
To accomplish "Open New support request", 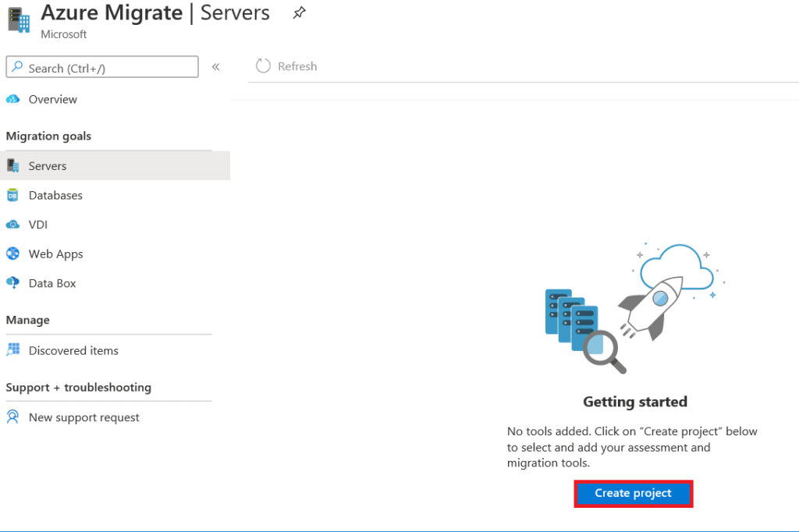I will click(x=84, y=417).
